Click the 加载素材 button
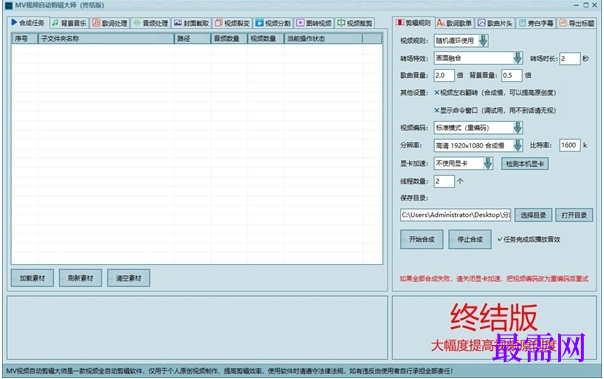The height and width of the screenshot is (379, 604). [x=32, y=278]
